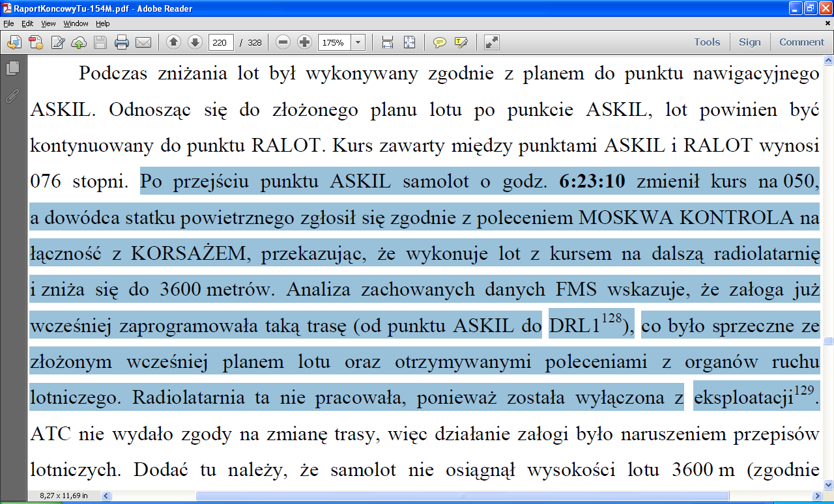
Task: Click the horizontal scrollbar left arrow
Action: point(107,496)
